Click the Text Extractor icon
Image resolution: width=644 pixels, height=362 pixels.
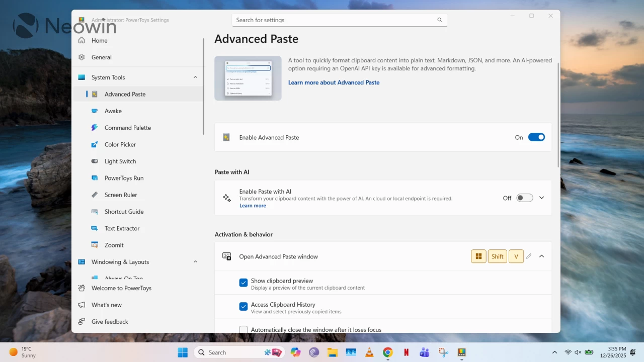click(95, 228)
